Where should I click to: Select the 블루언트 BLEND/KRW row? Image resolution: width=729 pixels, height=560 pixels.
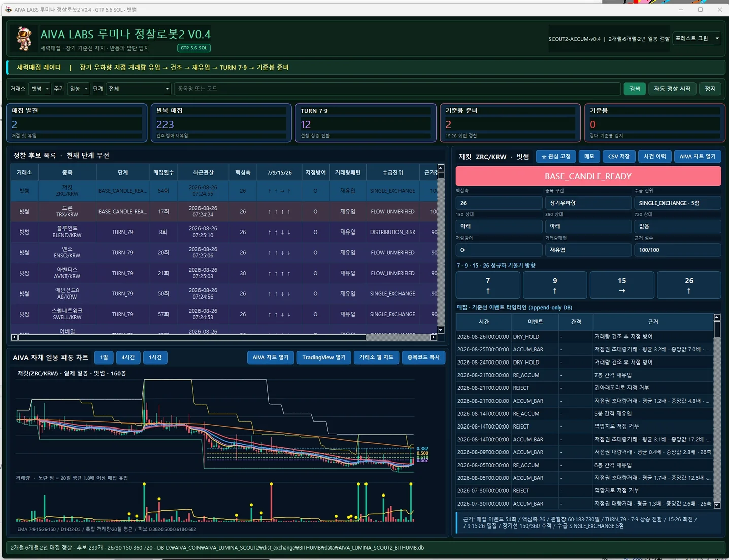[x=223, y=232]
